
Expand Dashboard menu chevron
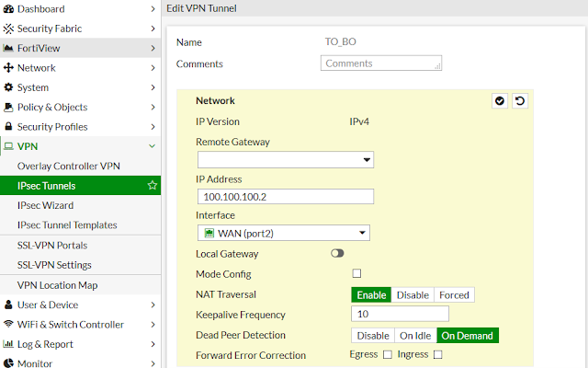(x=153, y=9)
